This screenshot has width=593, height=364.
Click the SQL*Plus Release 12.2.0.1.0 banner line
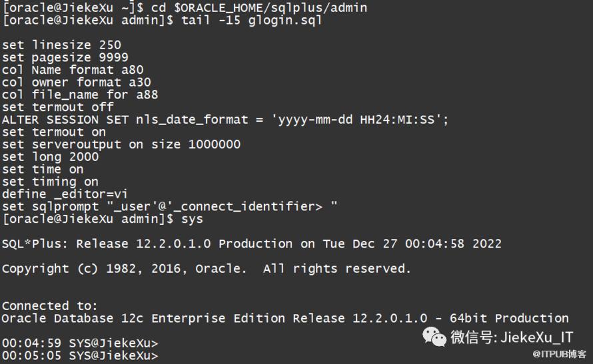pos(251,244)
